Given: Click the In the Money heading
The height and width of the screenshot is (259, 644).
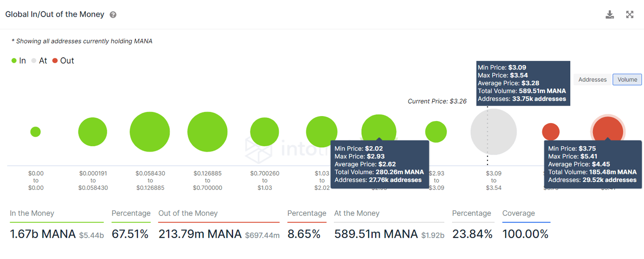Looking at the screenshot, I should point(32,213).
